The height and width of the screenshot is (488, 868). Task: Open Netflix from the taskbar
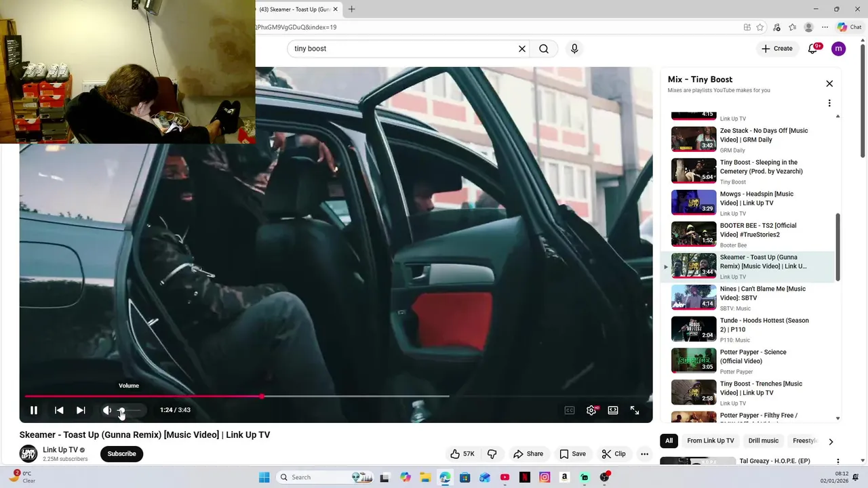pos(525,477)
